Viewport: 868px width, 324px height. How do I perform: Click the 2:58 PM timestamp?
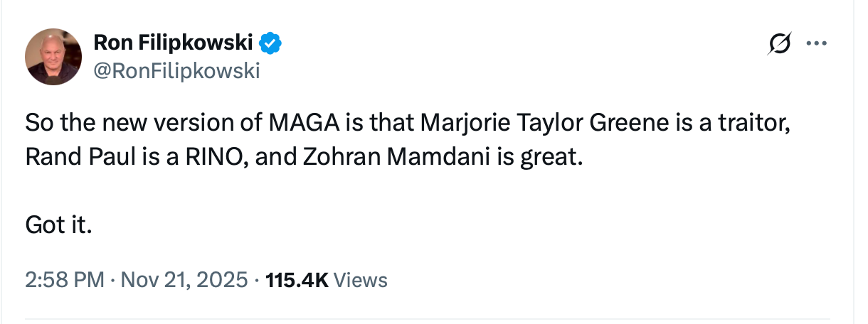pos(65,280)
